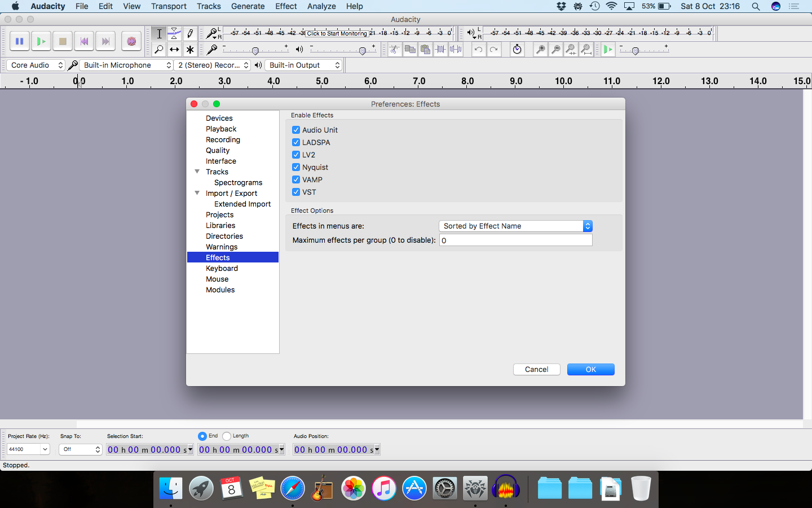
Task: Click 'Click to Start Monitoring' meter
Action: pyautogui.click(x=337, y=33)
